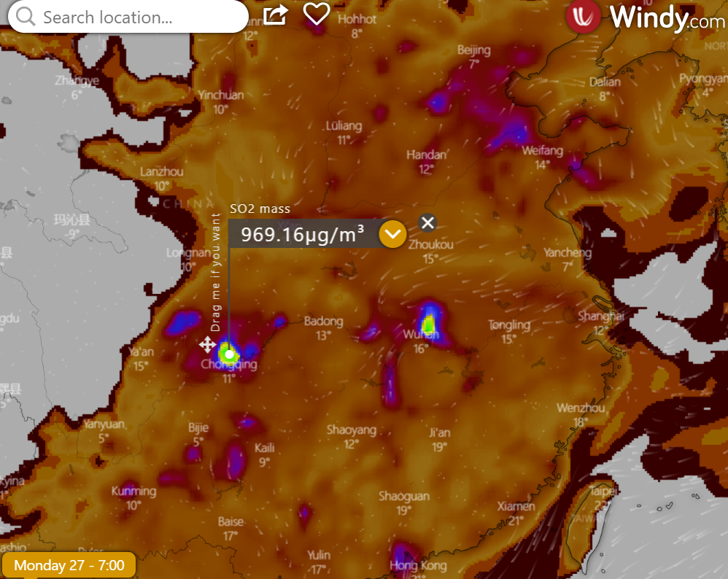Click the white picker dot on Chongqing
The image size is (728, 579).
click(x=230, y=354)
